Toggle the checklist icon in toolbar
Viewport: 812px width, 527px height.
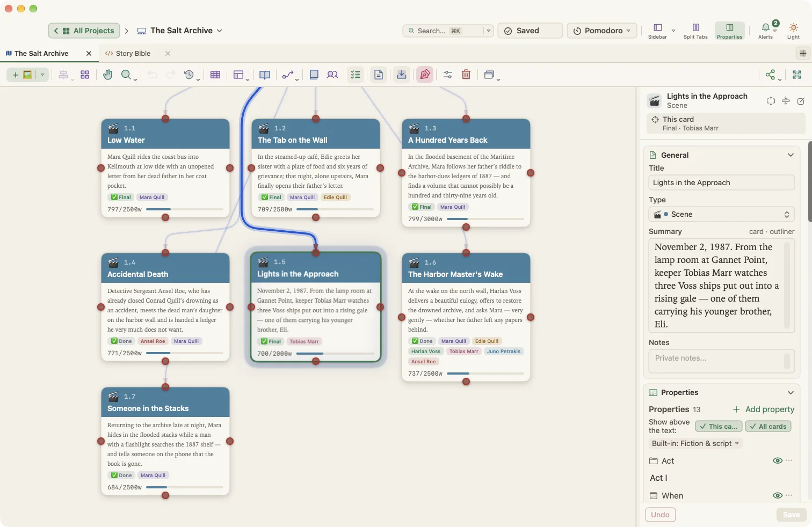tap(356, 75)
